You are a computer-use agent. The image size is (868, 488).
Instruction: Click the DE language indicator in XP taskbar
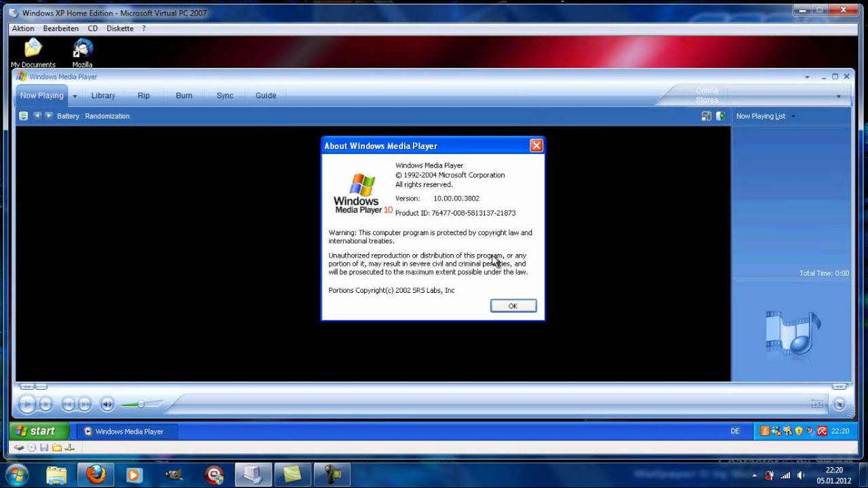735,431
